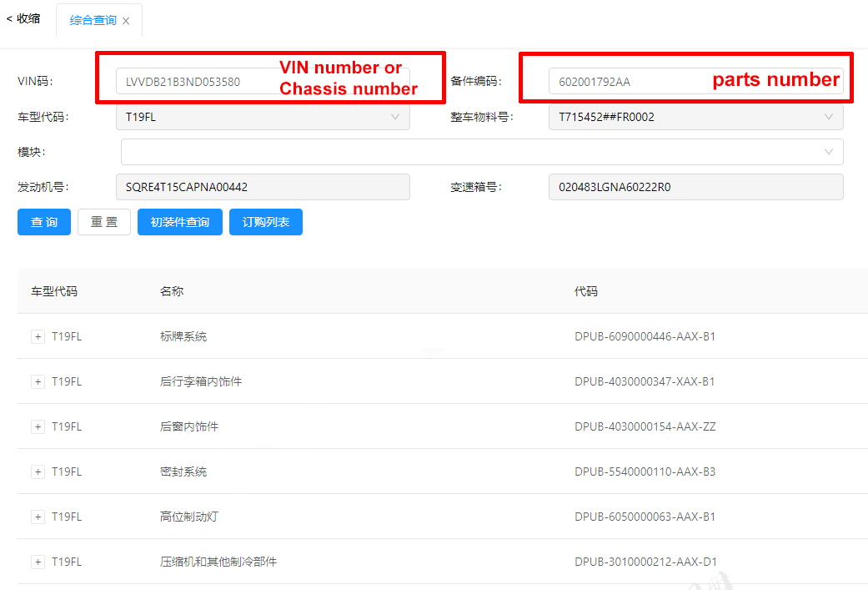Screen dimensions: 868x590
Task: Focus the VIN码 input field
Action: coord(263,82)
